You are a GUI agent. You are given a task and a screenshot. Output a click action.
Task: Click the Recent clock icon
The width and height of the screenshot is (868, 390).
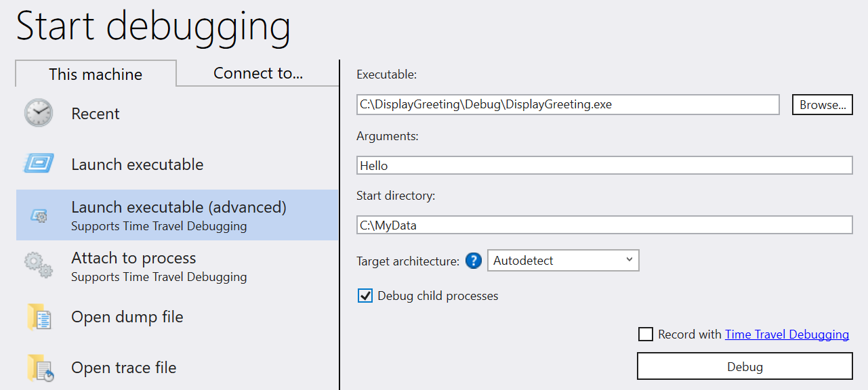pos(39,113)
